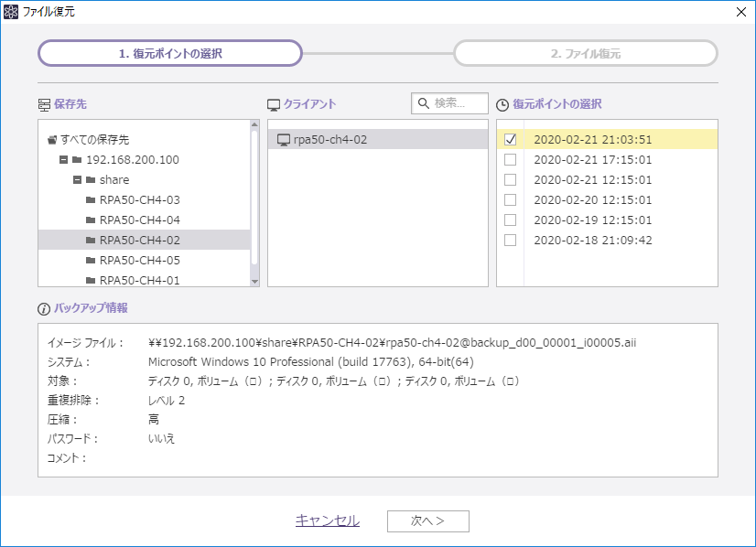Collapse the share folder node
756x547 pixels.
[78, 180]
